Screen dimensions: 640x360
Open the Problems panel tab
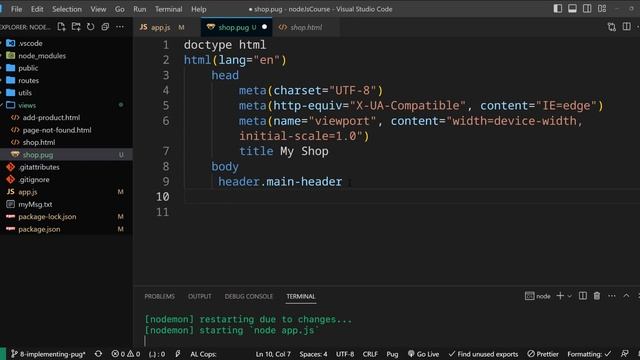click(159, 296)
